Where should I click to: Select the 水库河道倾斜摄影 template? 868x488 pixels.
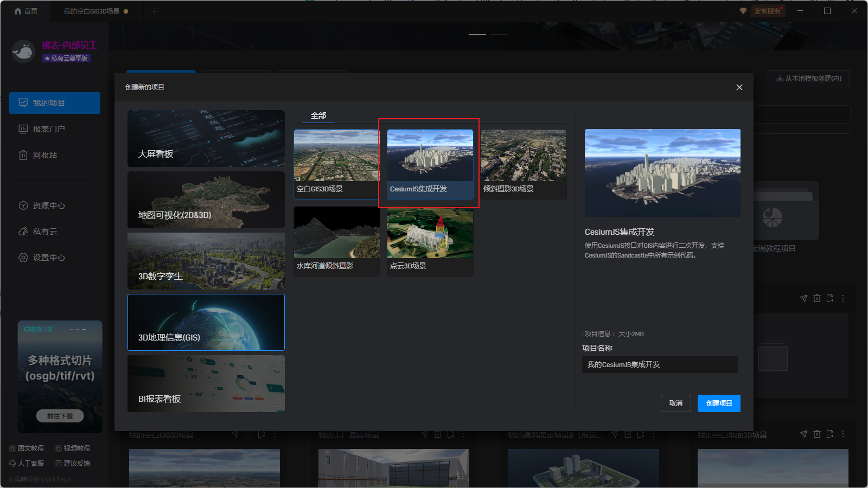tap(336, 241)
